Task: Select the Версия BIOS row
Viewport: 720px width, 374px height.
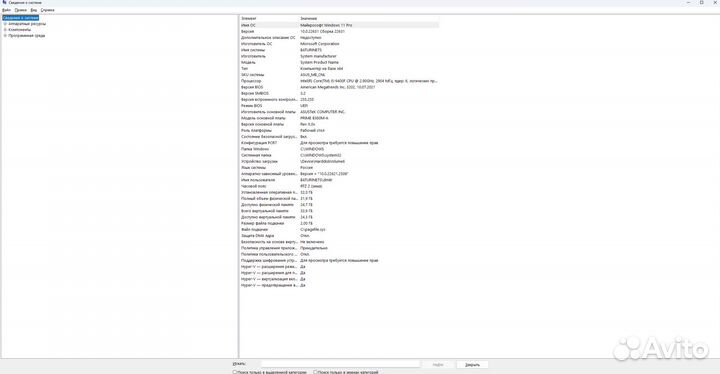Action: tap(339, 87)
